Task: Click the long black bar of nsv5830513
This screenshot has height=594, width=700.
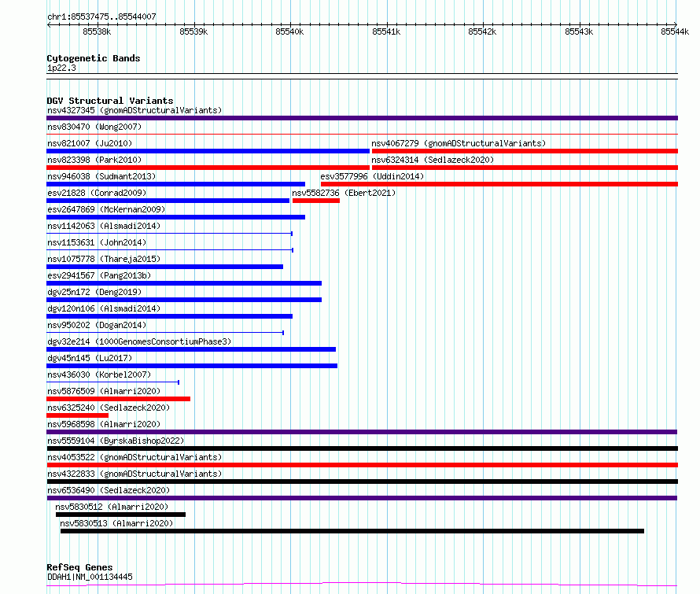Action: point(352,531)
